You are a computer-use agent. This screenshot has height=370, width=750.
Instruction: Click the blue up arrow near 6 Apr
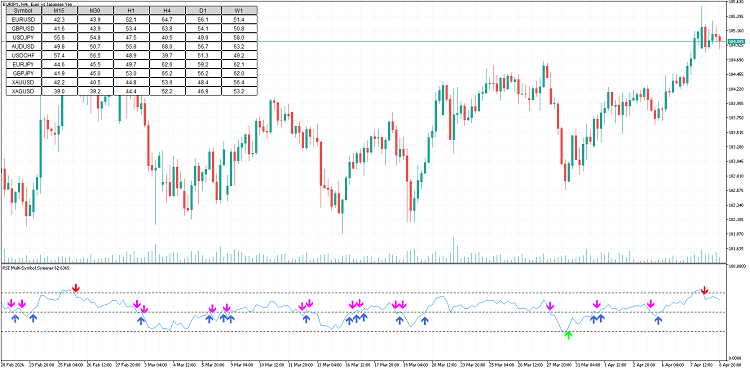pyautogui.click(x=659, y=320)
